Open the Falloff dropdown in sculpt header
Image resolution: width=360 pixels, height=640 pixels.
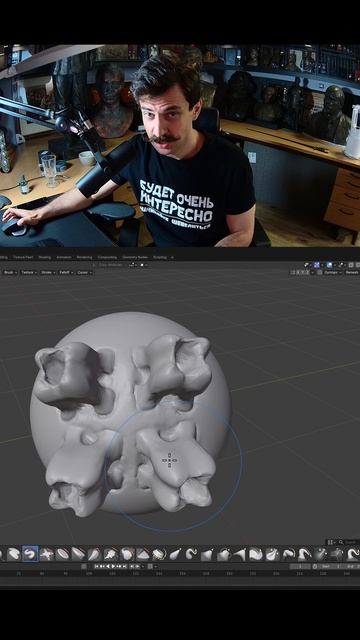pos(66,272)
